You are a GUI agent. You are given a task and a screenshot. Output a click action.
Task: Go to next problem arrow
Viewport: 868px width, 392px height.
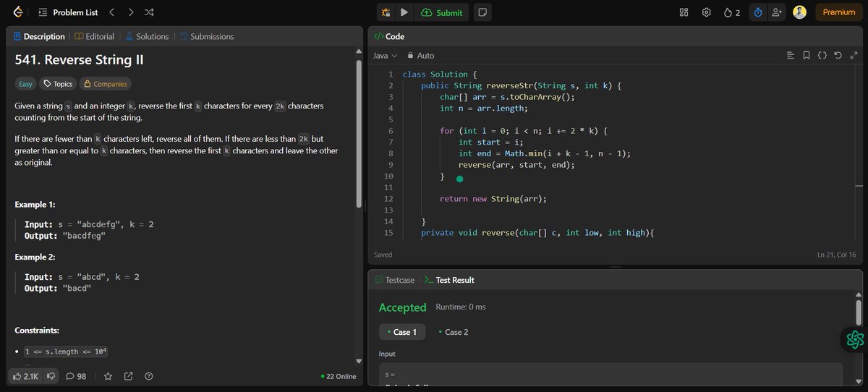(130, 12)
